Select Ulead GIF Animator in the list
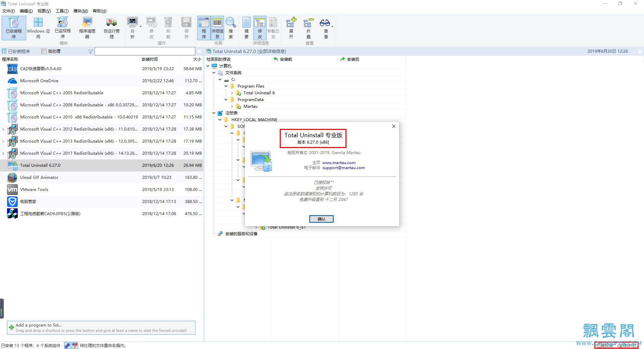This screenshot has height=349, width=644. pyautogui.click(x=102, y=178)
